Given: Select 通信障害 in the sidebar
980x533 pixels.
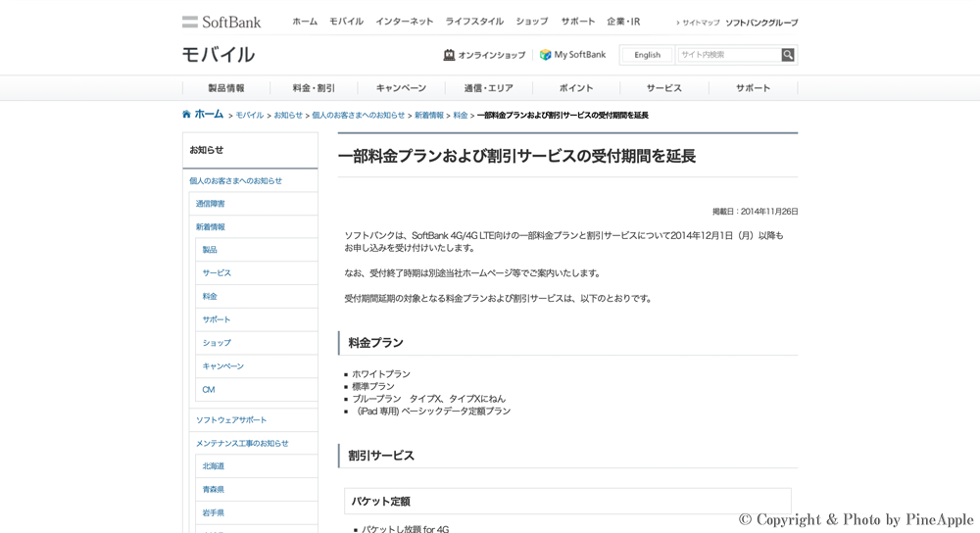Looking at the screenshot, I should [211, 204].
